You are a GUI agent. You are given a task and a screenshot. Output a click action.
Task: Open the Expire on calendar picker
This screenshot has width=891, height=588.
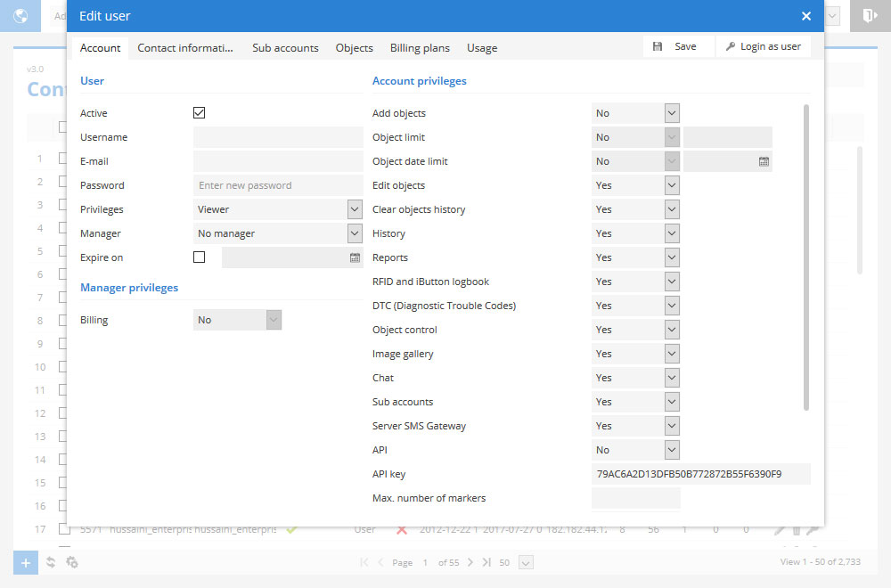pyautogui.click(x=355, y=257)
